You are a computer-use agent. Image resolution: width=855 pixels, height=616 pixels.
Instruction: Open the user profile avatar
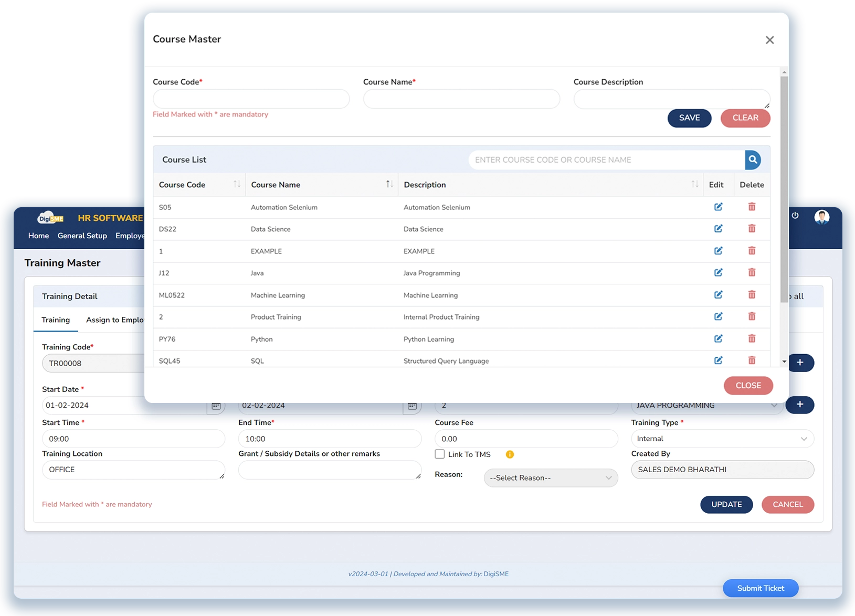pos(821,217)
